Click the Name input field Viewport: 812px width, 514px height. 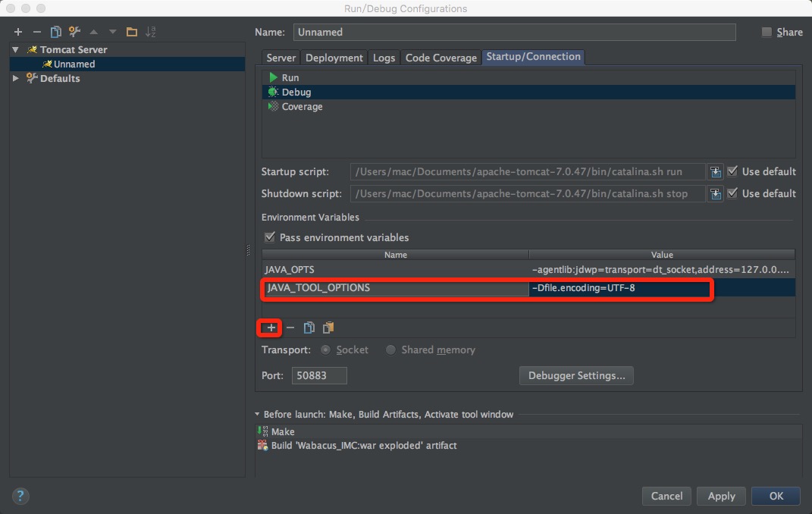[x=514, y=32]
